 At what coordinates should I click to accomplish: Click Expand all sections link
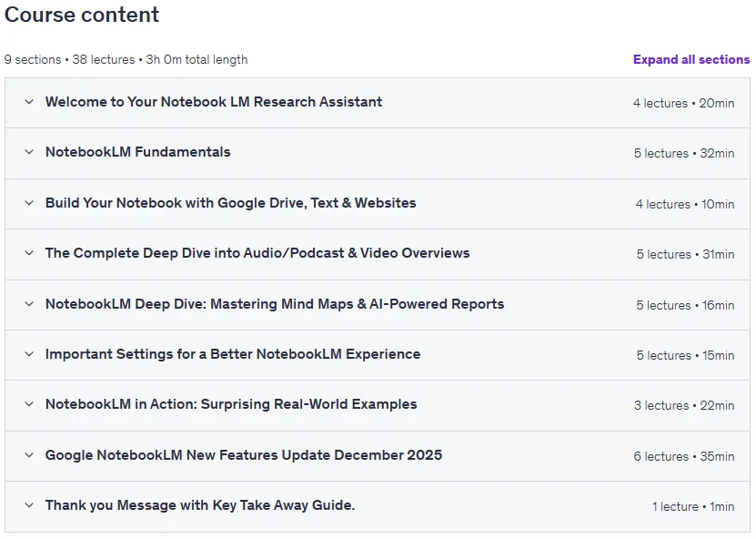[x=690, y=59]
